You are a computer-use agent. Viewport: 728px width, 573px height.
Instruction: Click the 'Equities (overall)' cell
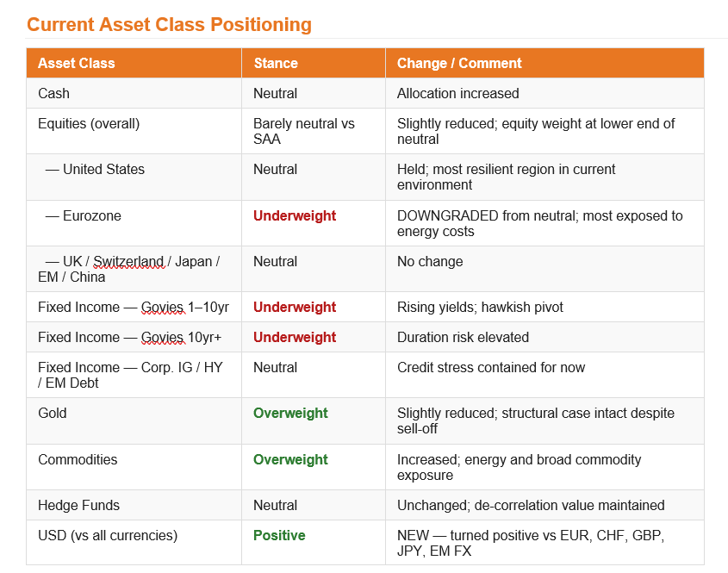coord(89,123)
